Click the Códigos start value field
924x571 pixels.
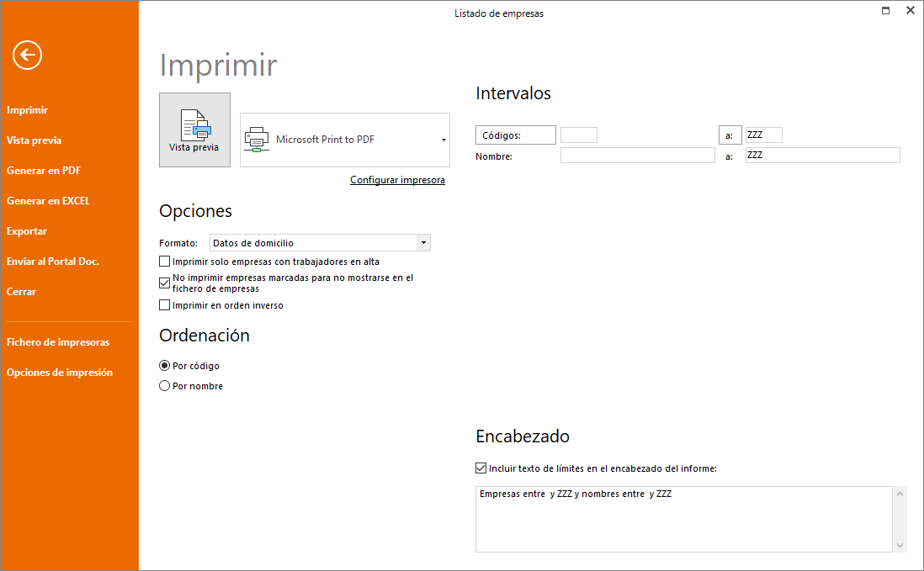tap(579, 135)
